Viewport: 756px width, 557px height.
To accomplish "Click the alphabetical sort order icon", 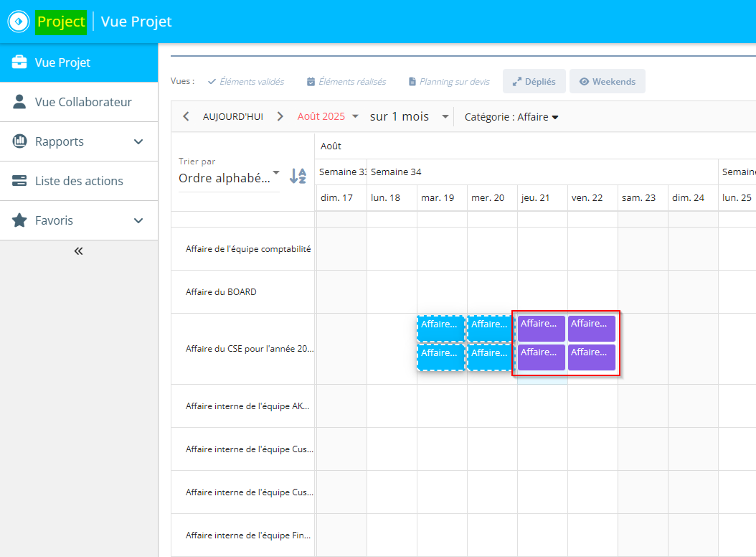I will pyautogui.click(x=298, y=176).
